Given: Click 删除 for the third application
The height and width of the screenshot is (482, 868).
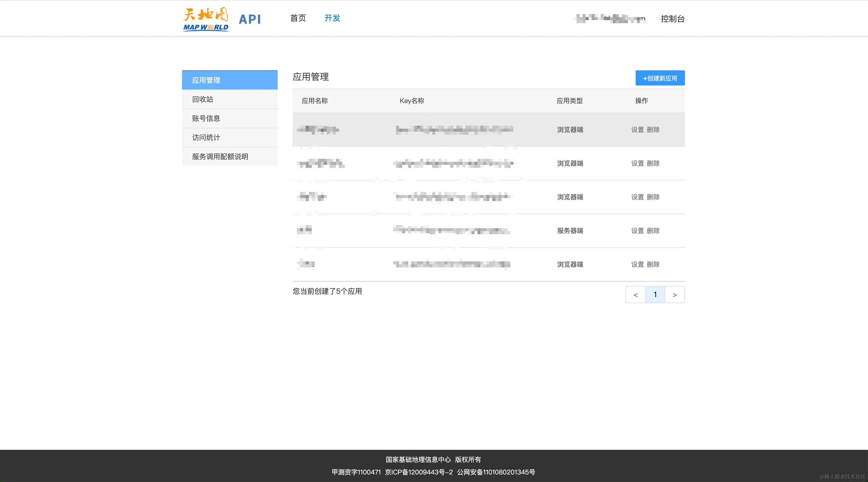Looking at the screenshot, I should 653,197.
